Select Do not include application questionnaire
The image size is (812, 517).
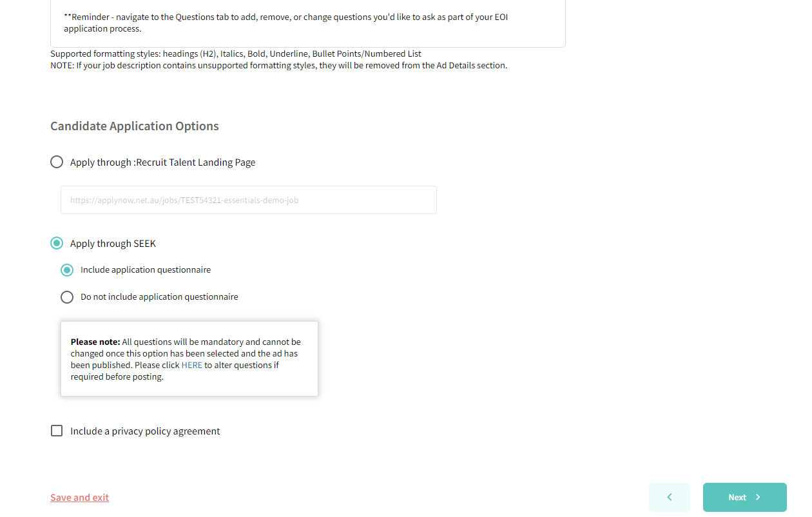click(x=67, y=297)
